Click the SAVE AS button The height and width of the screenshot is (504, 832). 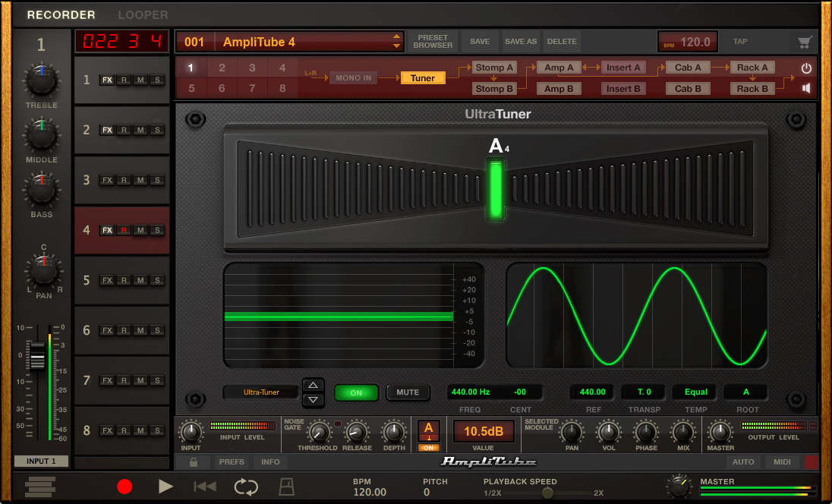point(520,42)
